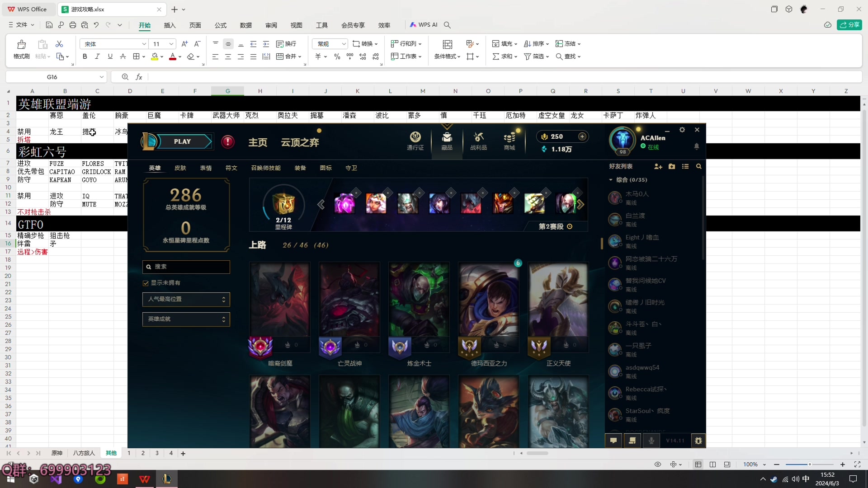Image resolution: width=868 pixels, height=488 pixels.
Task: Click the plus button next to 250 RP
Action: pyautogui.click(x=582, y=136)
